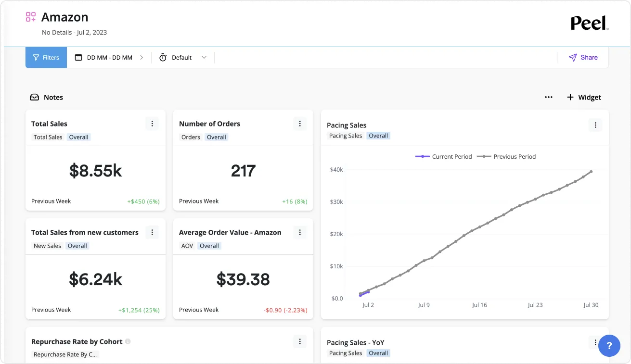This screenshot has height=364, width=631.
Task: Click the Overall tag on Number of Orders card
Action: 217,137
